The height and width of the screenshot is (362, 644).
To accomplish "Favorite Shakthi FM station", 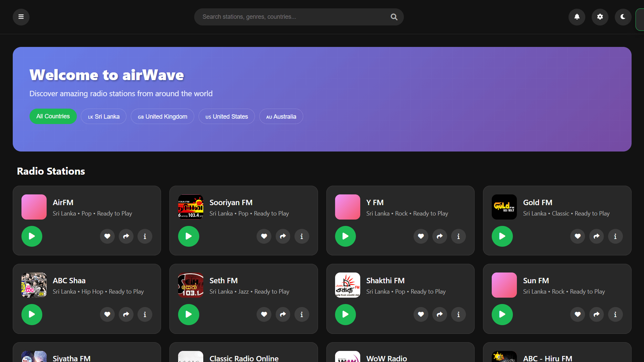I will (421, 314).
